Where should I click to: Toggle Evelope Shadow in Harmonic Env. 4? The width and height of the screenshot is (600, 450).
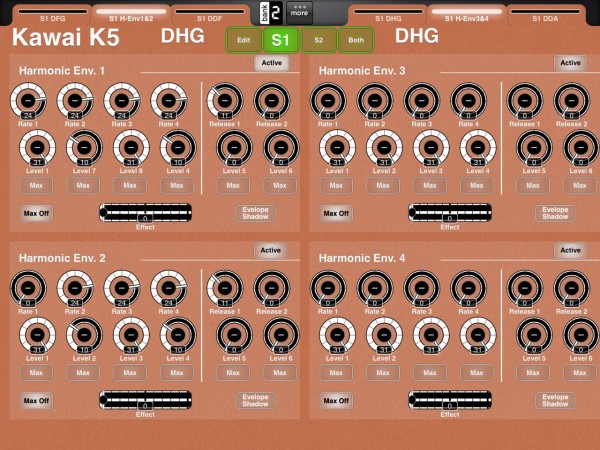click(555, 401)
